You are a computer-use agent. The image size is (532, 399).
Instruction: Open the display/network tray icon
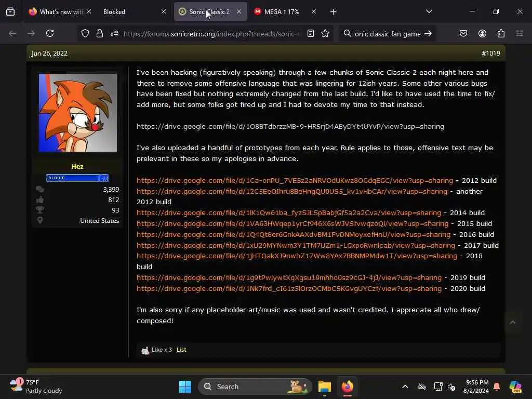click(438, 387)
